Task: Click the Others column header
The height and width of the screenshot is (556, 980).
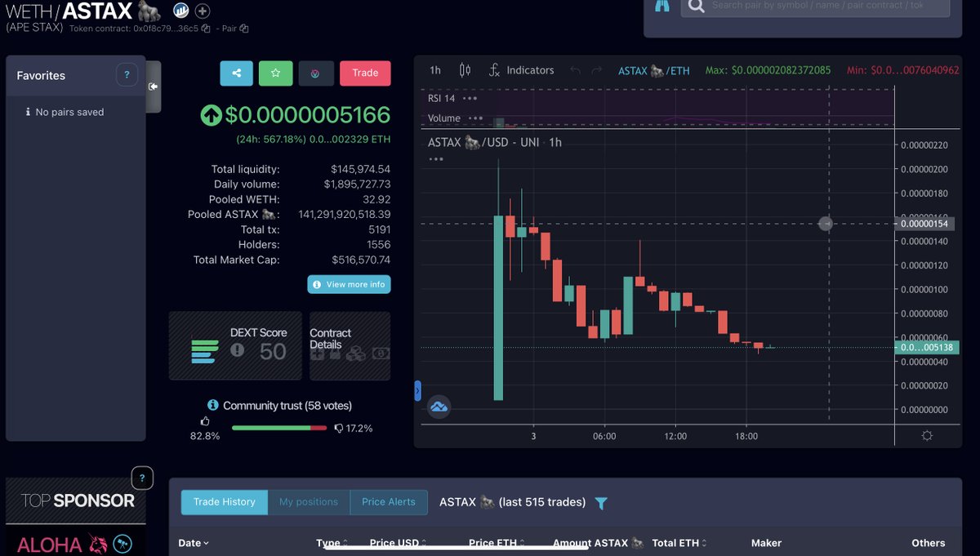Action: point(929,543)
